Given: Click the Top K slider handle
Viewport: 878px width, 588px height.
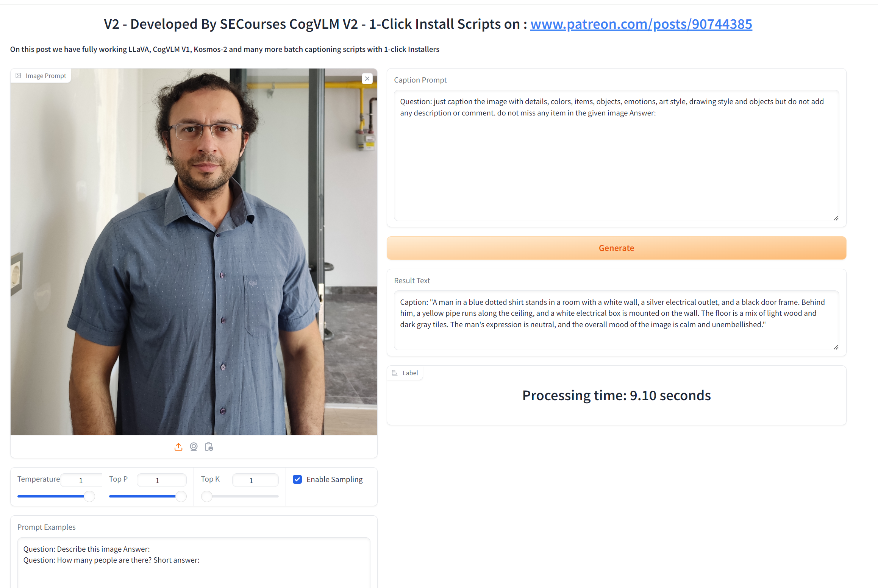Looking at the screenshot, I should pos(207,496).
